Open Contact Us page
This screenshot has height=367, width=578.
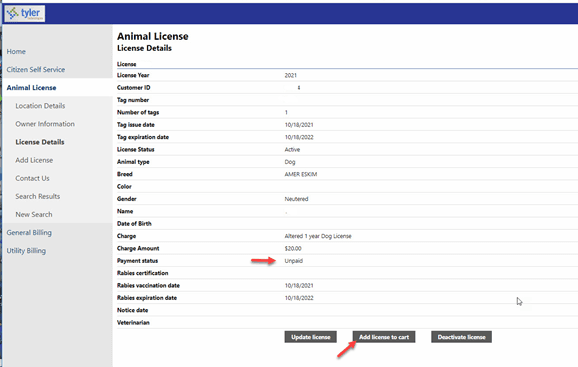coord(32,178)
